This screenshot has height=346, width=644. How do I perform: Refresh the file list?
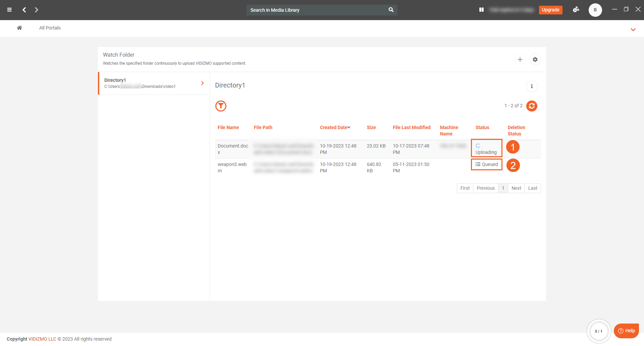click(x=532, y=106)
